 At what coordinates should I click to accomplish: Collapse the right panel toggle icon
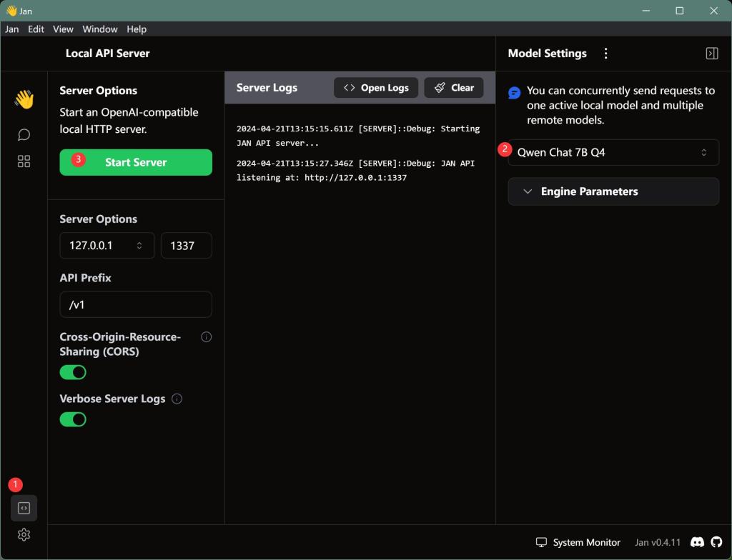712,53
